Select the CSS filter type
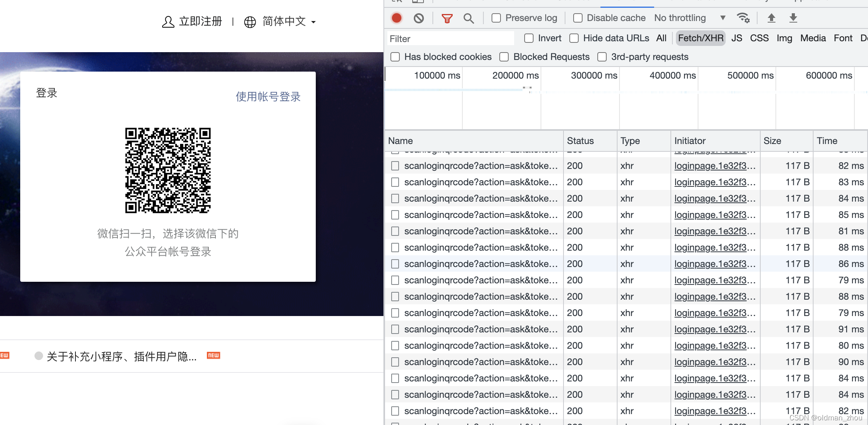The width and height of the screenshot is (868, 425). point(759,38)
